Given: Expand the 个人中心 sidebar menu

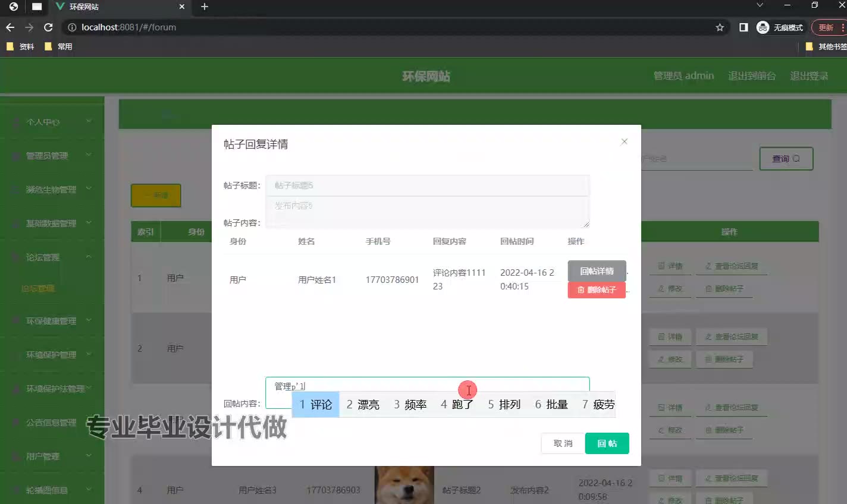Looking at the screenshot, I should click(52, 122).
